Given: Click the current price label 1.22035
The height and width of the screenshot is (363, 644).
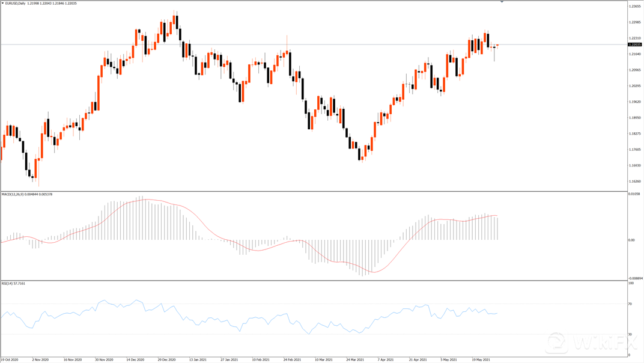Looking at the screenshot, I should coord(634,44).
